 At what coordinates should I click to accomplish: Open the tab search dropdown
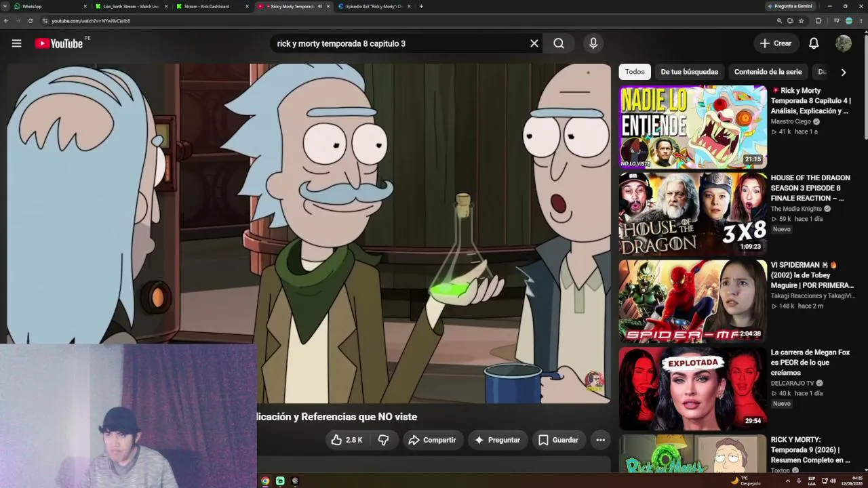4,6
